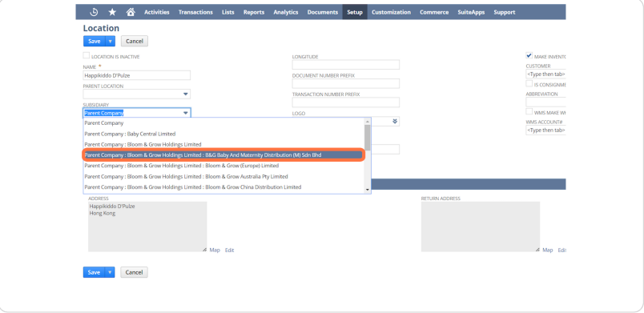The image size is (644, 313).
Task: Toggle Is Consignment checkbox
Action: coord(529,84)
